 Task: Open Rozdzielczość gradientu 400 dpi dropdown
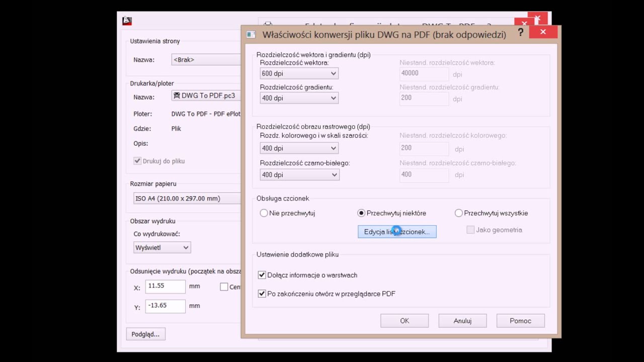pos(299,98)
